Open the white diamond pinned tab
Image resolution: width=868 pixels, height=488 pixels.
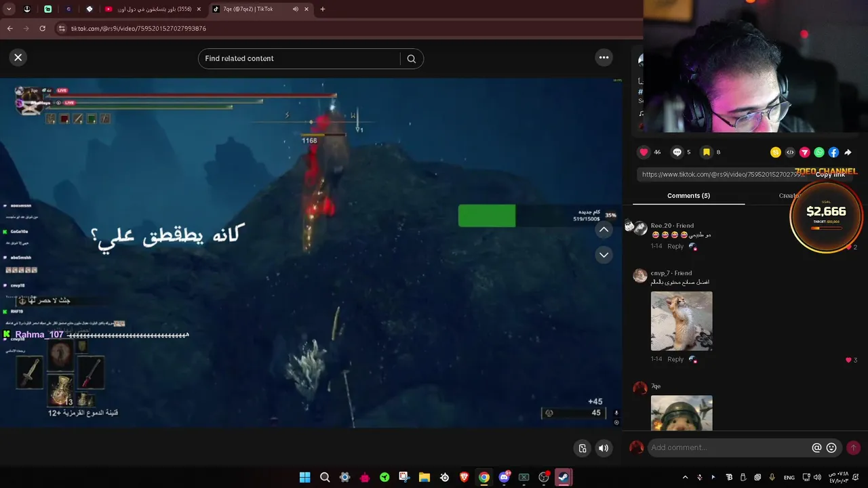(x=89, y=9)
